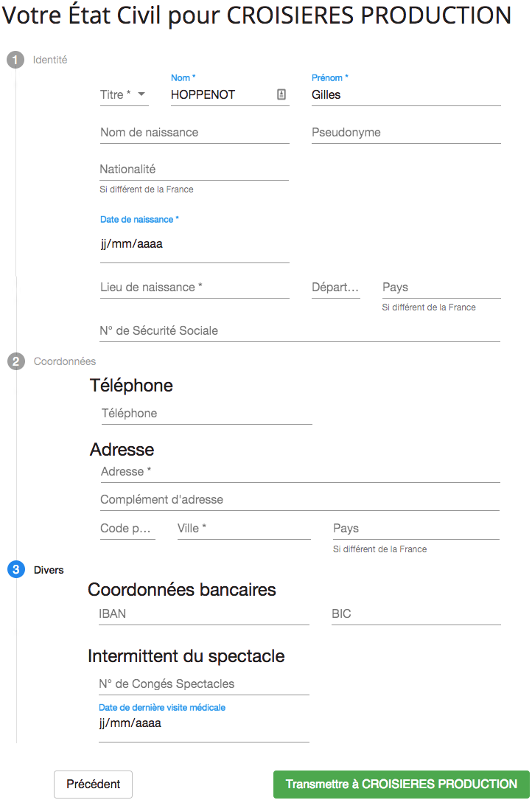Select the Pseudonyme input field
532x800 pixels.
pyautogui.click(x=406, y=133)
